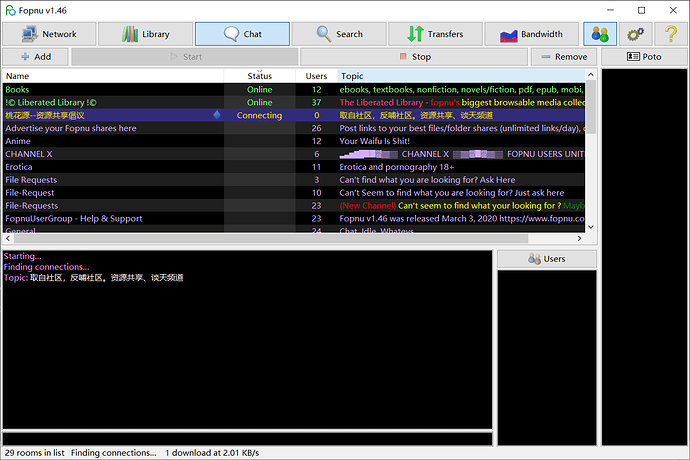Screen dimensions: 690x460
Task: Switch to the Library tab
Action: tap(145, 34)
